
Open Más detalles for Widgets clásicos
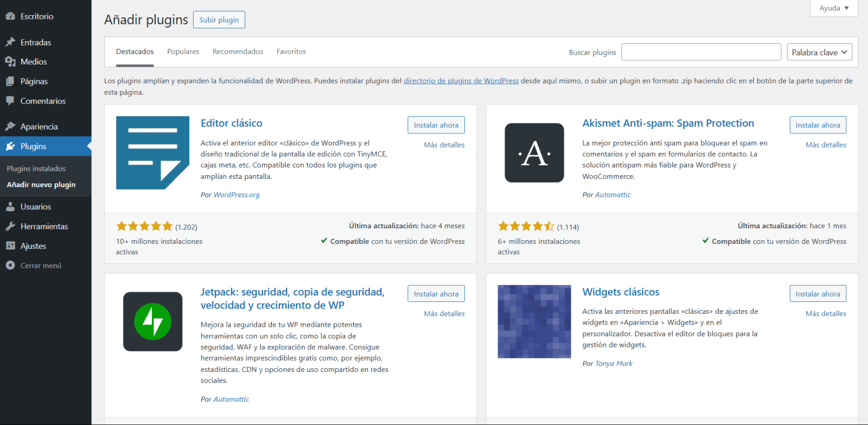click(x=826, y=313)
